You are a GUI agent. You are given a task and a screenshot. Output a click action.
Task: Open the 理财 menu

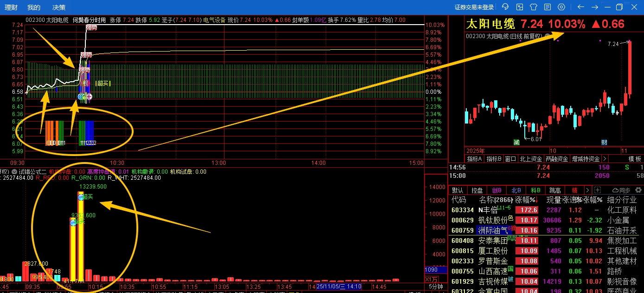[11, 7]
